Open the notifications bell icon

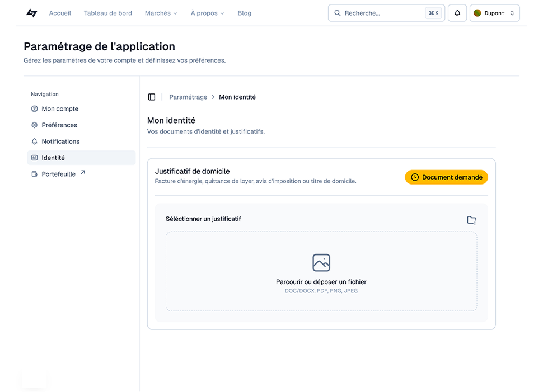click(x=457, y=13)
